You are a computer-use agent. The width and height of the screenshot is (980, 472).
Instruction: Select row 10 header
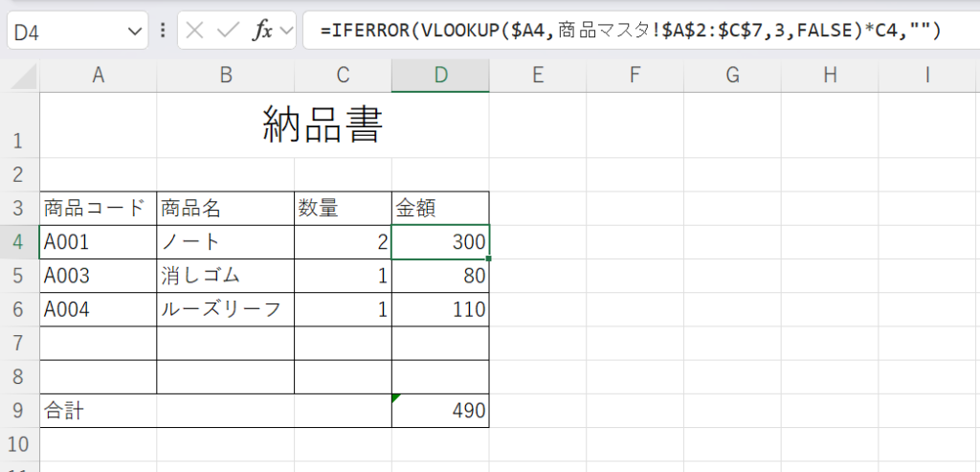[19, 444]
